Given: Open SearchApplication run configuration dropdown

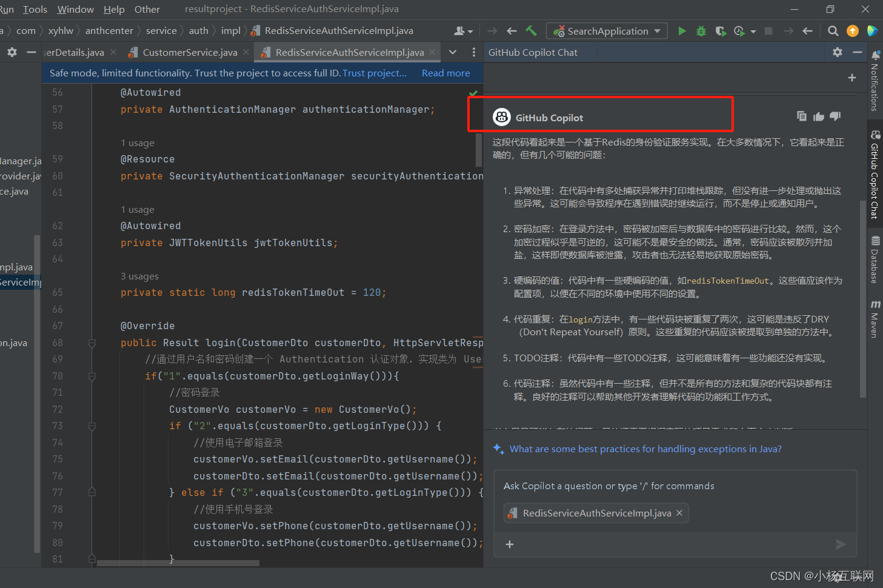Looking at the screenshot, I should tap(607, 31).
